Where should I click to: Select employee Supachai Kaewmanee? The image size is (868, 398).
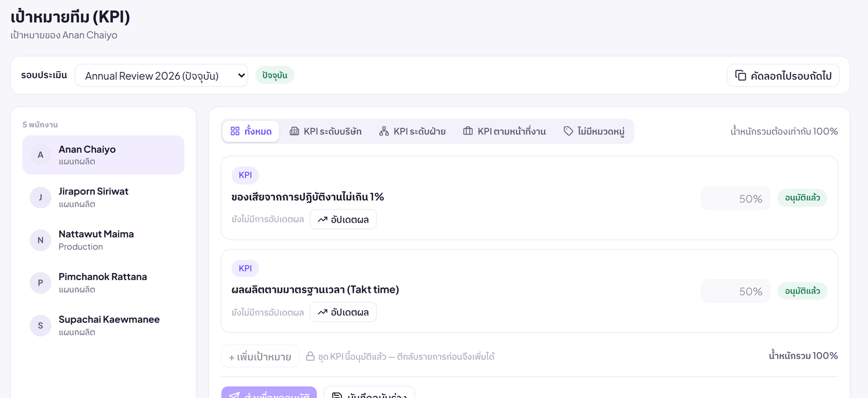[x=104, y=326]
